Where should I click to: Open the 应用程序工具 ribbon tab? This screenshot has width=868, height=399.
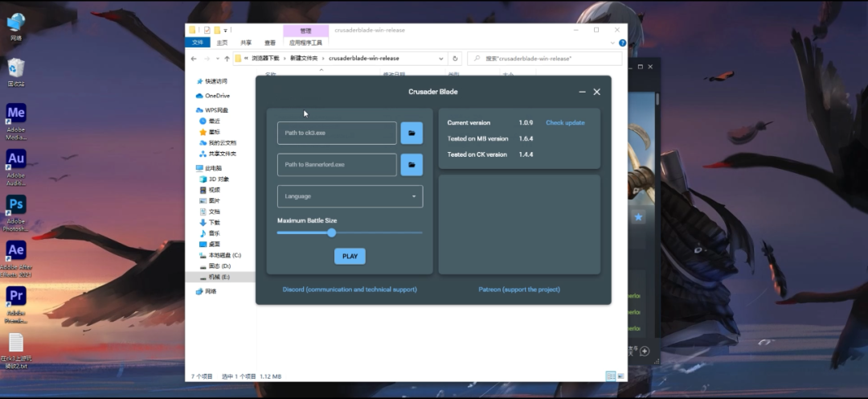[305, 43]
